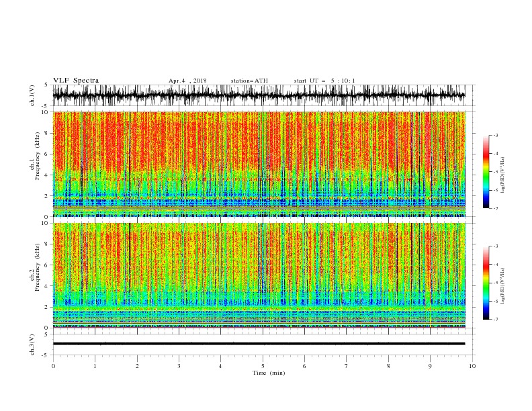Screen dimensions: 532x411
Task: Click the "-3" value on ch.1 color bar
Action: coord(496,135)
